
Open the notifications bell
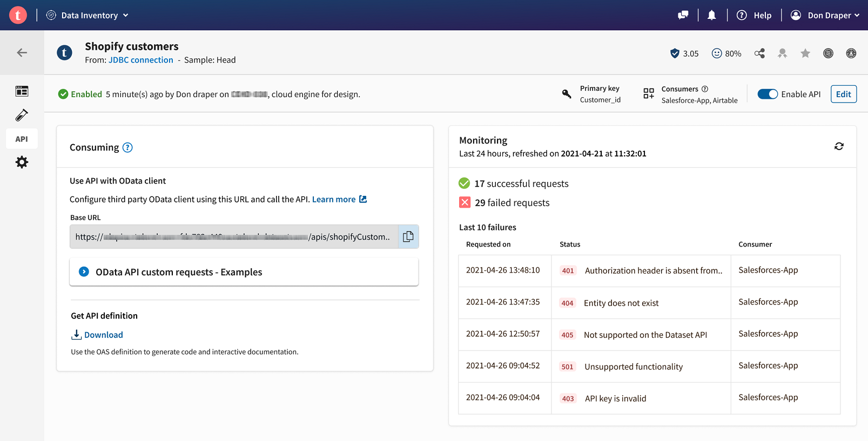click(x=712, y=15)
